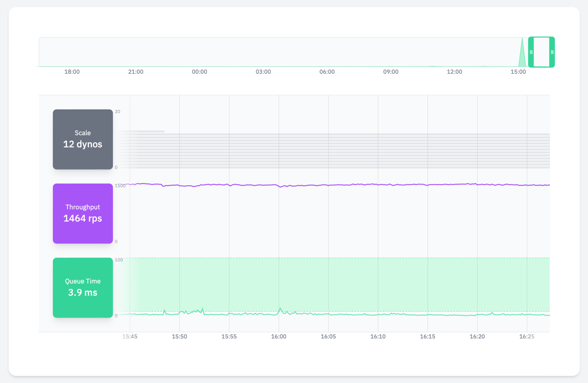Click the 15:00 label on the overview timeline
The height and width of the screenshot is (383, 588).
pos(518,72)
